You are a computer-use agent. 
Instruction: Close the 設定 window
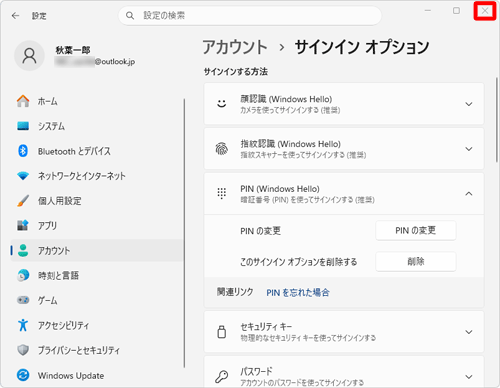coord(485,11)
